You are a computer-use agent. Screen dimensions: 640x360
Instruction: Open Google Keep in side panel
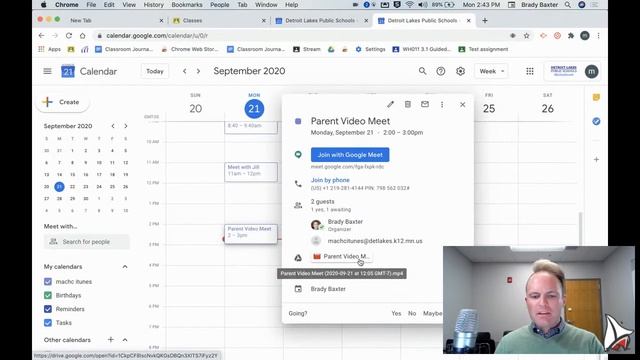pyautogui.click(x=596, y=98)
